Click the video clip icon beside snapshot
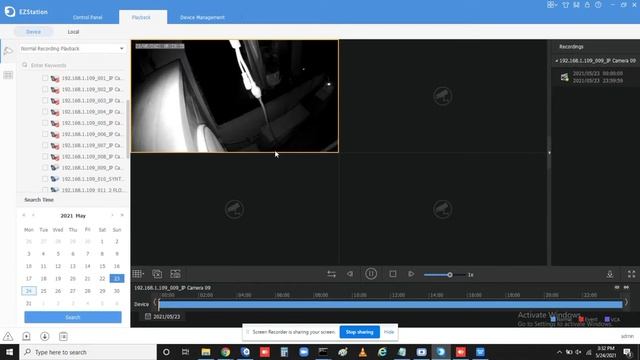This screenshot has height=360, width=640. point(176,274)
